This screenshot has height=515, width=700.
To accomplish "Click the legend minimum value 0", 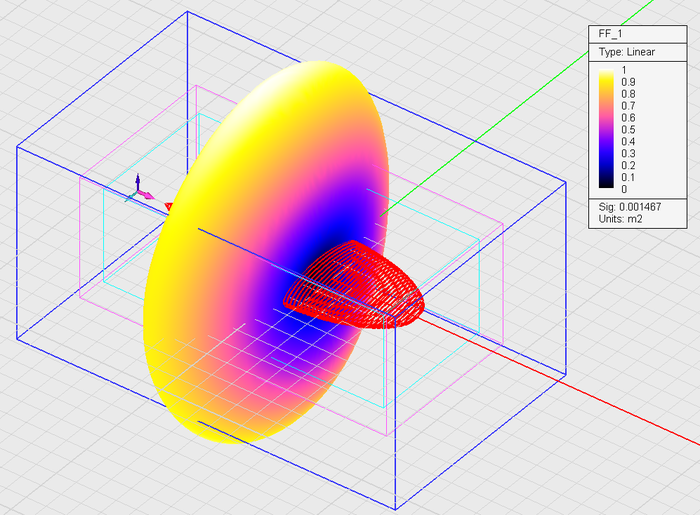I will click(624, 189).
